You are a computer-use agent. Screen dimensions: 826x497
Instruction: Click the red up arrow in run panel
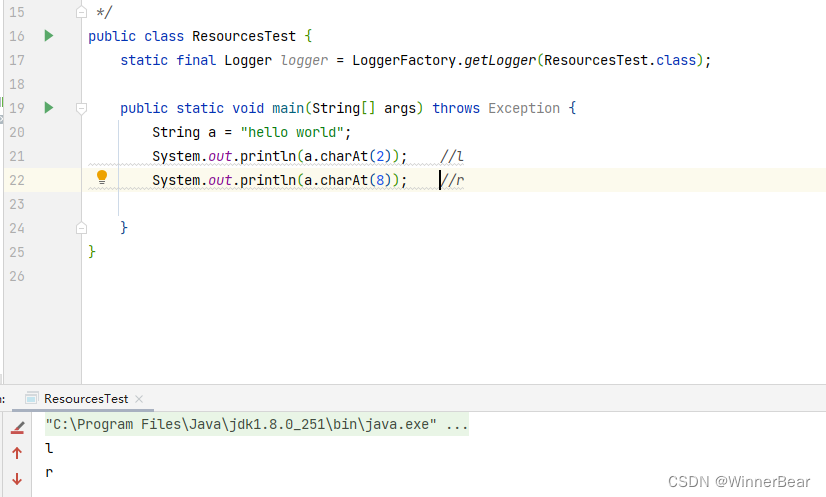17,453
